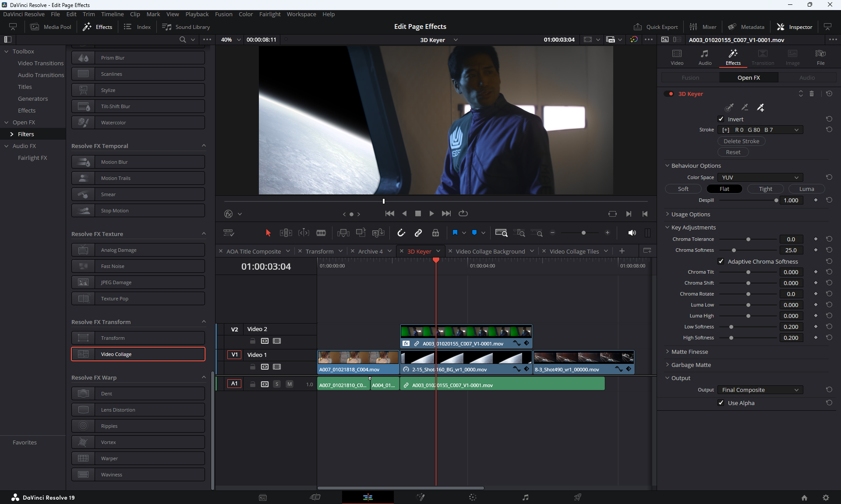The image size is (841, 504).
Task: Click the link clips chain icon
Action: coord(418,233)
